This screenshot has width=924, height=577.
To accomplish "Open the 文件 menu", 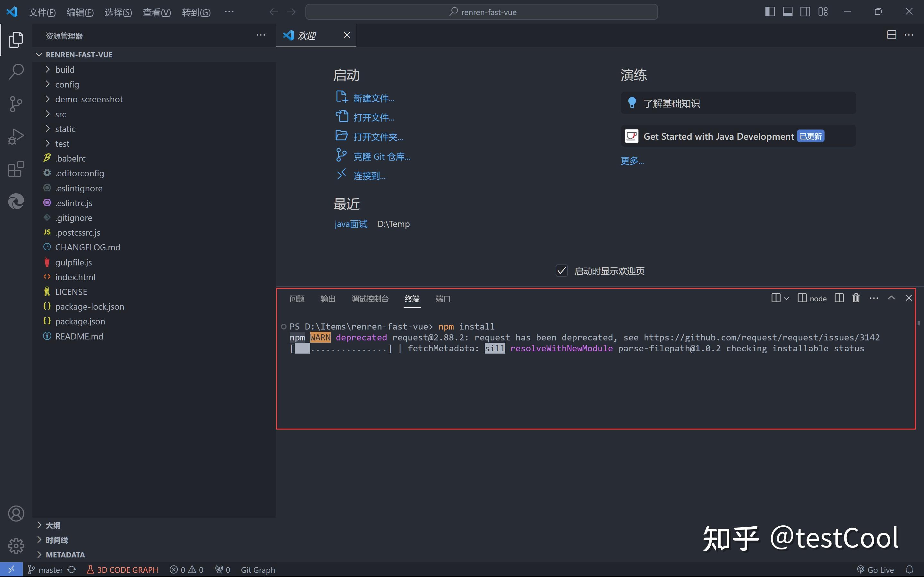I will [42, 12].
